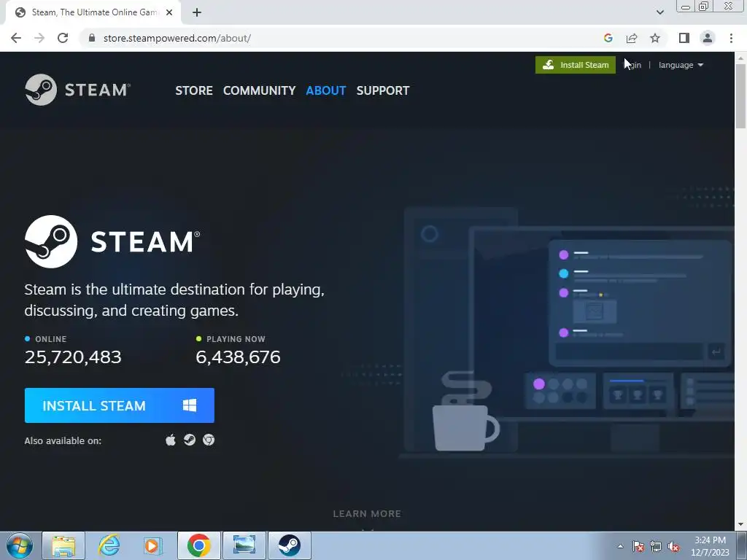Click the large Steam logo in the hero section
This screenshot has height=560, width=747.
pos(112,241)
